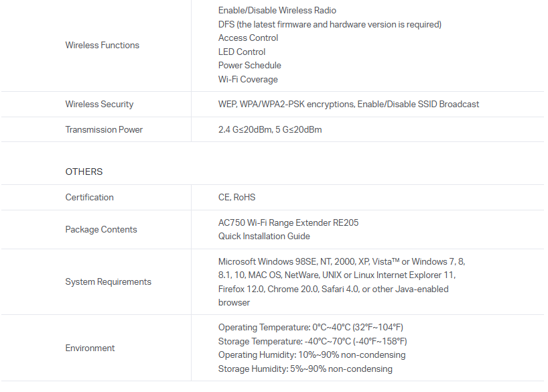Click AC750 Wi-Fi Range Extender RE205 text

[288, 222]
